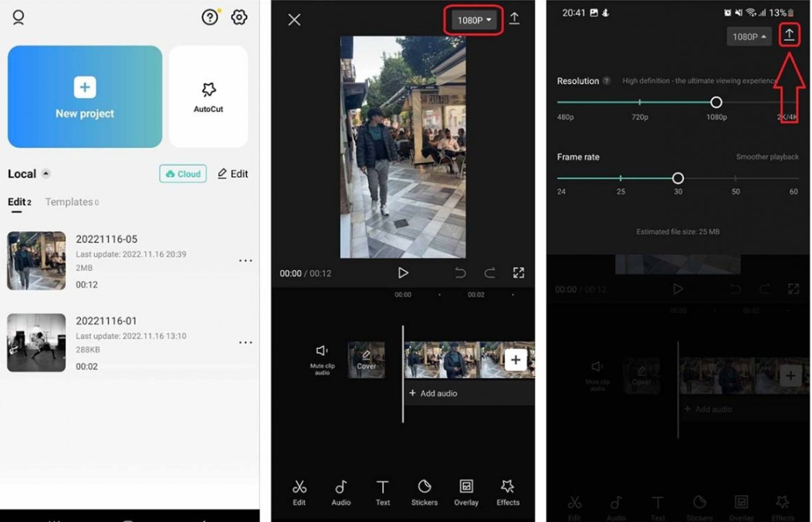Play the video preview in the middle editor
This screenshot has width=812, height=522.
pyautogui.click(x=403, y=273)
